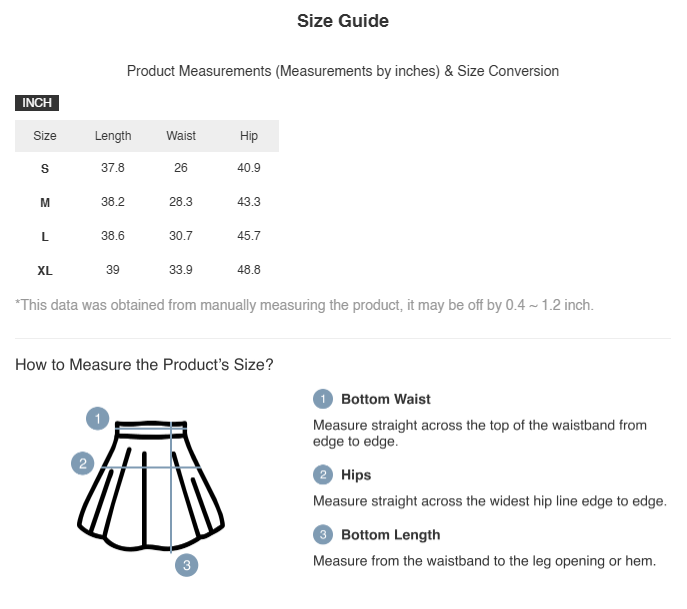Screen dimensions: 687x609
Task: Click the XL hip value 48.8
Action: point(249,270)
